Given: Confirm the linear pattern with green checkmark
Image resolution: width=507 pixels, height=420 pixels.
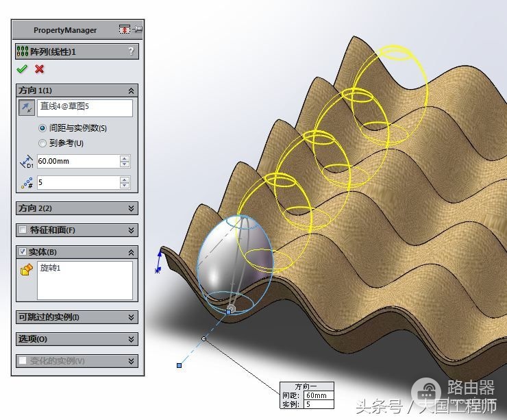Looking at the screenshot, I should coord(22,69).
